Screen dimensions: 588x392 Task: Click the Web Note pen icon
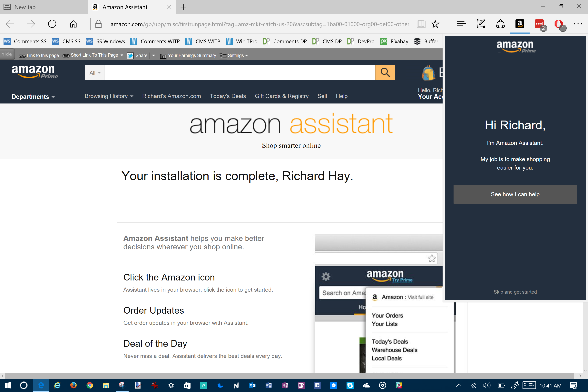pos(481,24)
